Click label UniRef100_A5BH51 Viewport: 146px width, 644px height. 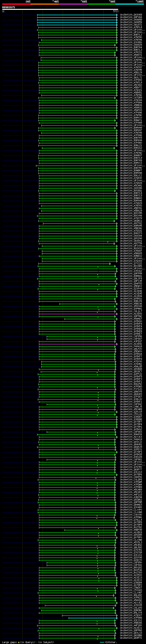[x=131, y=93]
